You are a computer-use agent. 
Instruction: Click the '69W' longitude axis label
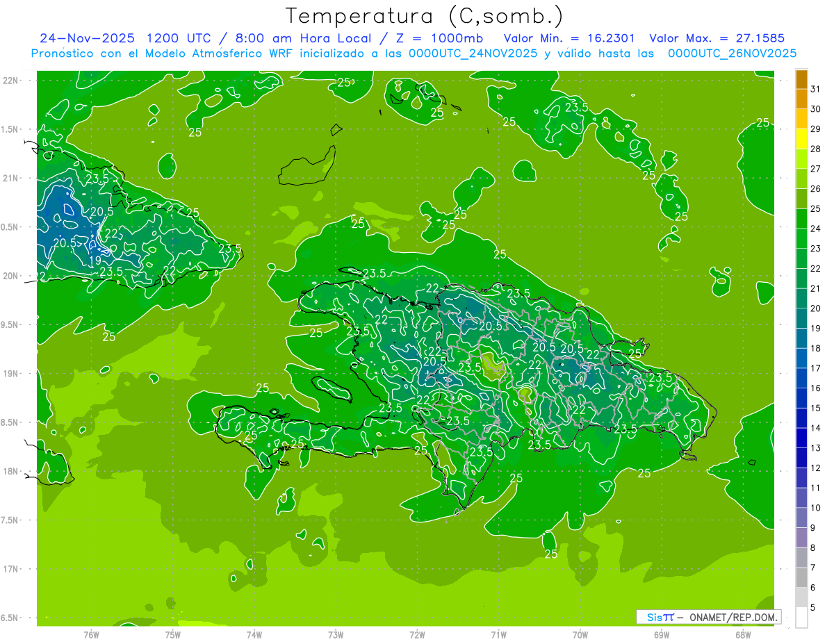pos(662,635)
